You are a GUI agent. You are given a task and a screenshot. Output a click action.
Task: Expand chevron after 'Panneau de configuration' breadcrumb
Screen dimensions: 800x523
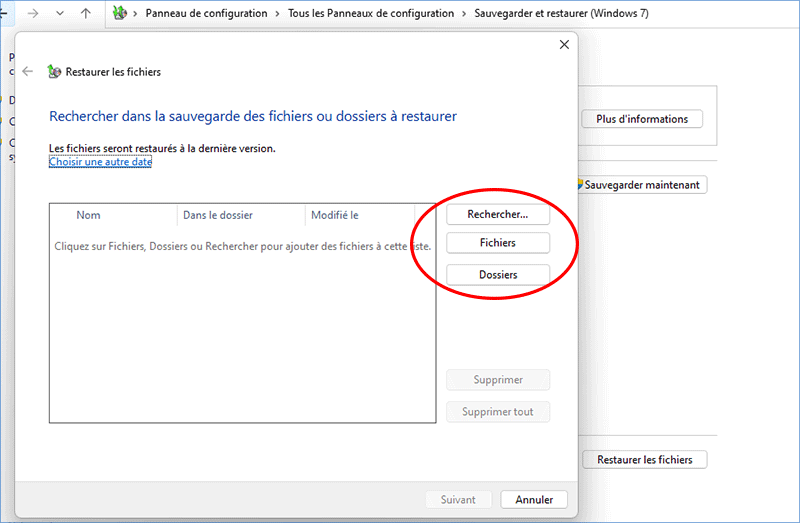(x=278, y=14)
